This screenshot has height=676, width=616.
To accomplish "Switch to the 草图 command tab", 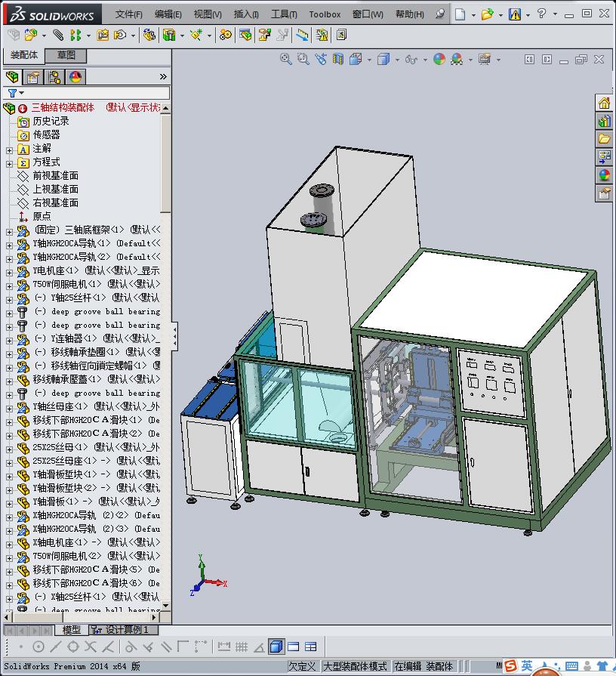I will tap(66, 55).
